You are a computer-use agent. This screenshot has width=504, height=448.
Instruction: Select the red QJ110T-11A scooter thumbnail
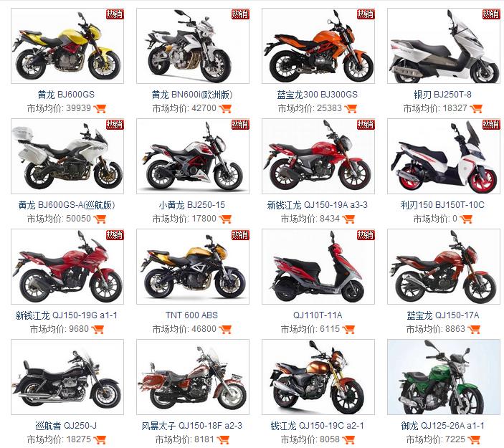click(318, 267)
